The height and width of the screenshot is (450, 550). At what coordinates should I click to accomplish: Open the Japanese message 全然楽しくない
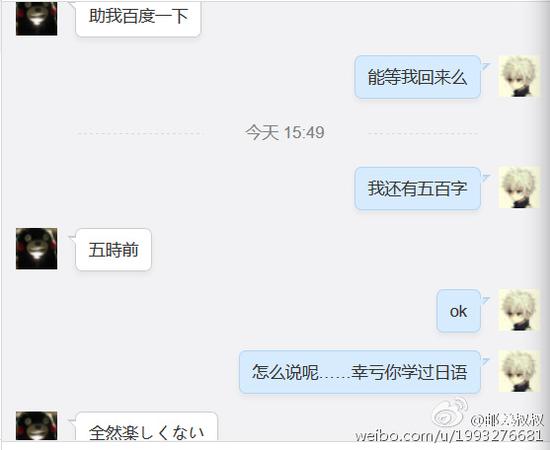147,427
